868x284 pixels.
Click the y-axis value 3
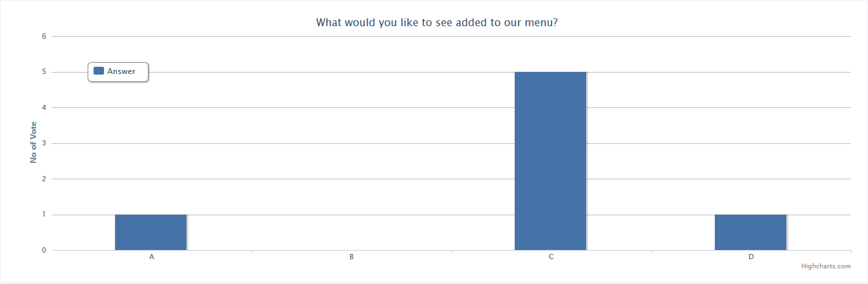44,143
